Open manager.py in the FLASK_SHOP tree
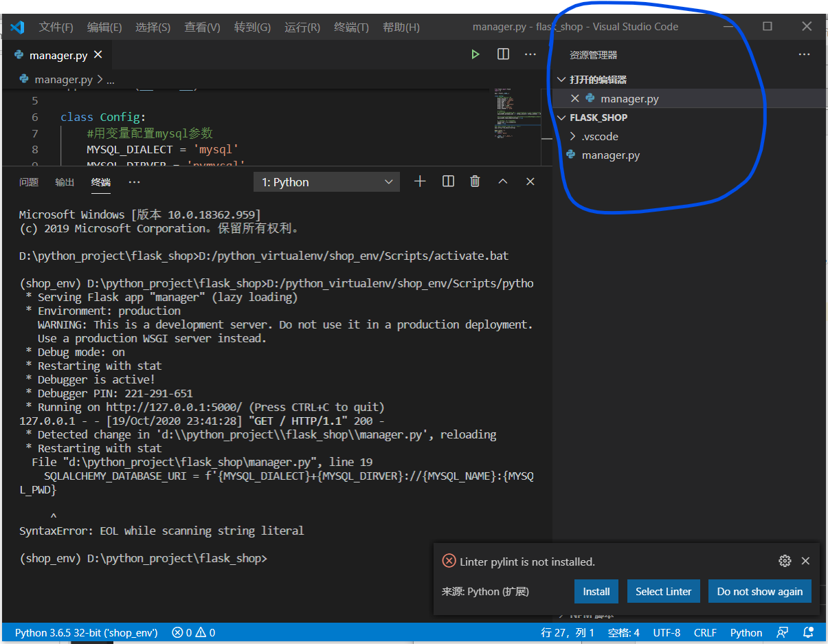 point(611,155)
